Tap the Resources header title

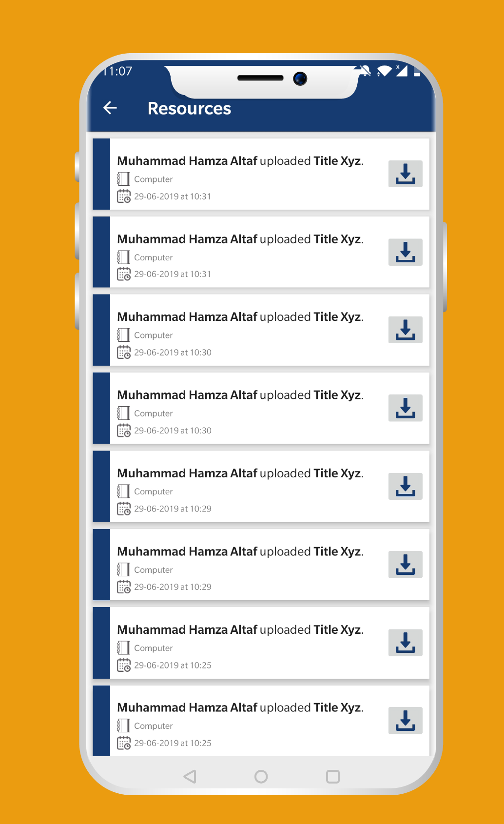tap(189, 108)
